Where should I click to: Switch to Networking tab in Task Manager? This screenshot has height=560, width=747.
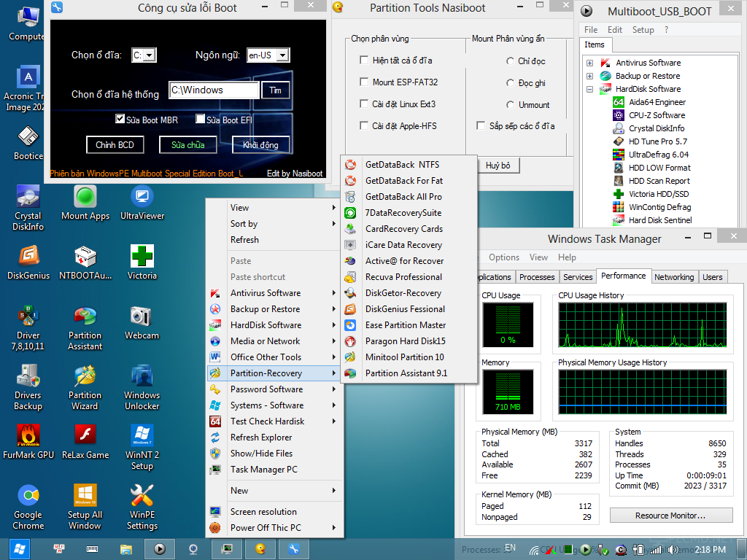pyautogui.click(x=674, y=277)
